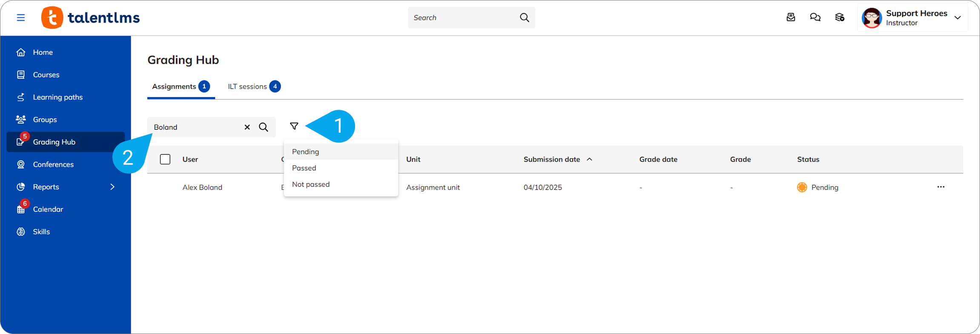The height and width of the screenshot is (334, 980).
Task: Select Passed filter option
Action: (x=304, y=168)
